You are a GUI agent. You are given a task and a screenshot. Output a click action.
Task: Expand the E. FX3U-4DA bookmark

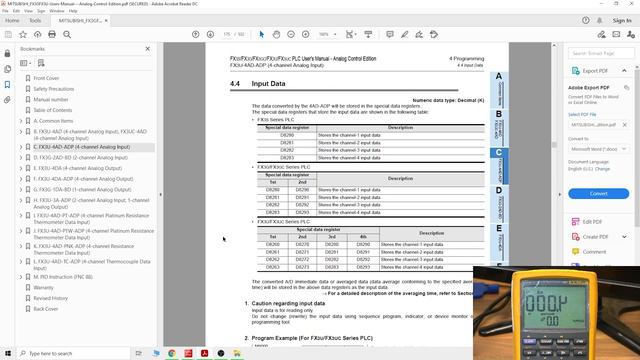21,168
